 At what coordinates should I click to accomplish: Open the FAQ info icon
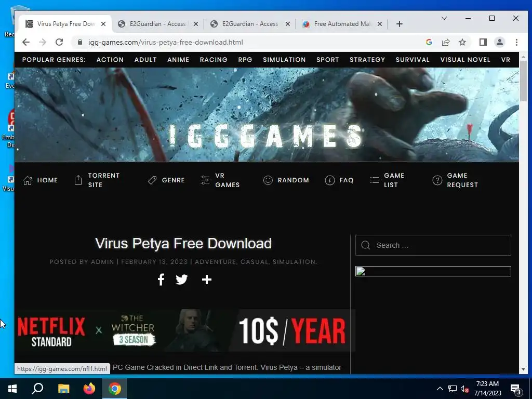(329, 180)
